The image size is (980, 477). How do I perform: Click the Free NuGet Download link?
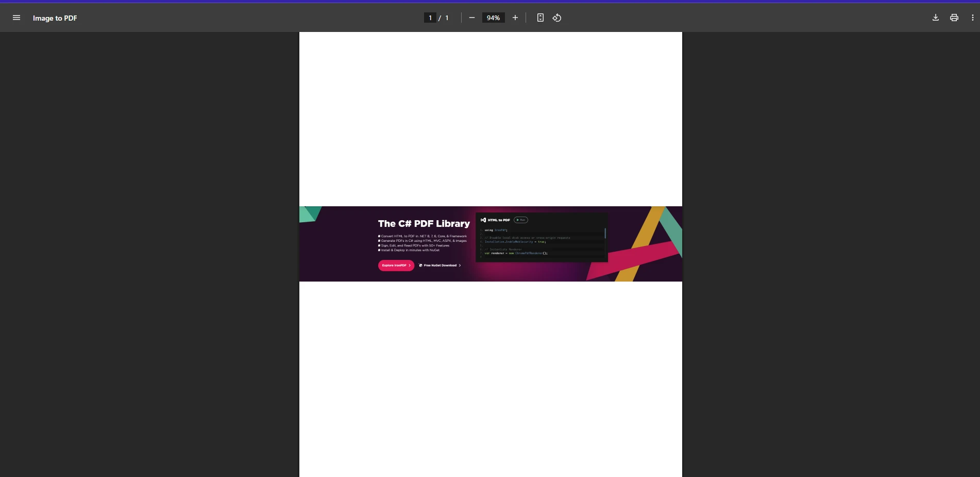click(x=441, y=266)
